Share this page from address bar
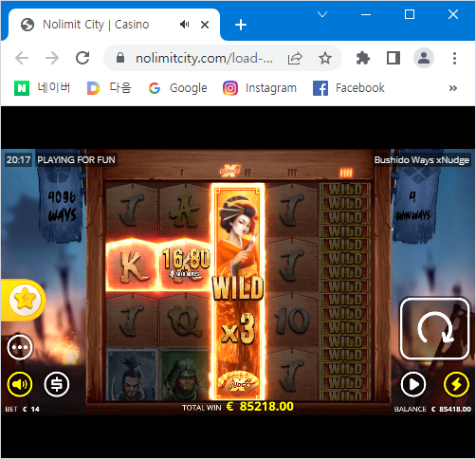The image size is (476, 459). pyautogui.click(x=295, y=58)
